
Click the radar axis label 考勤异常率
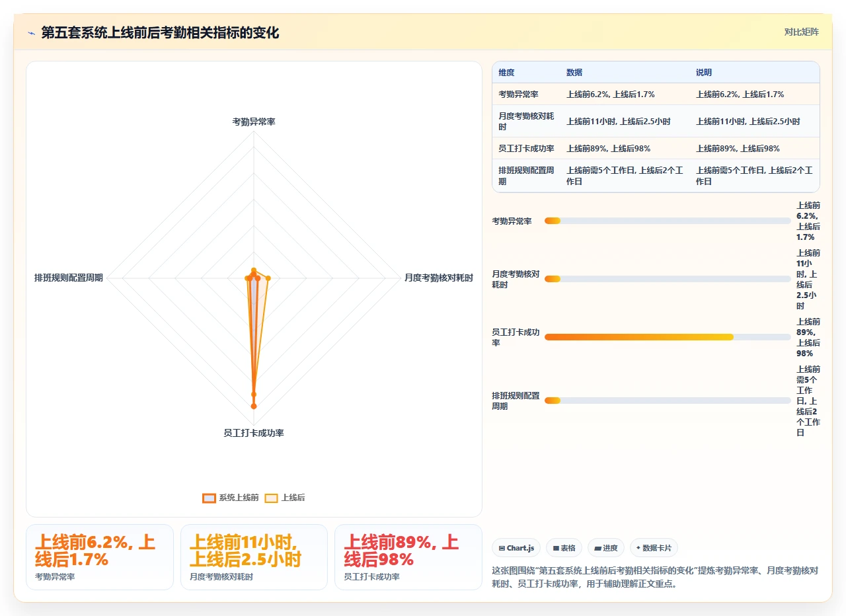coord(254,122)
